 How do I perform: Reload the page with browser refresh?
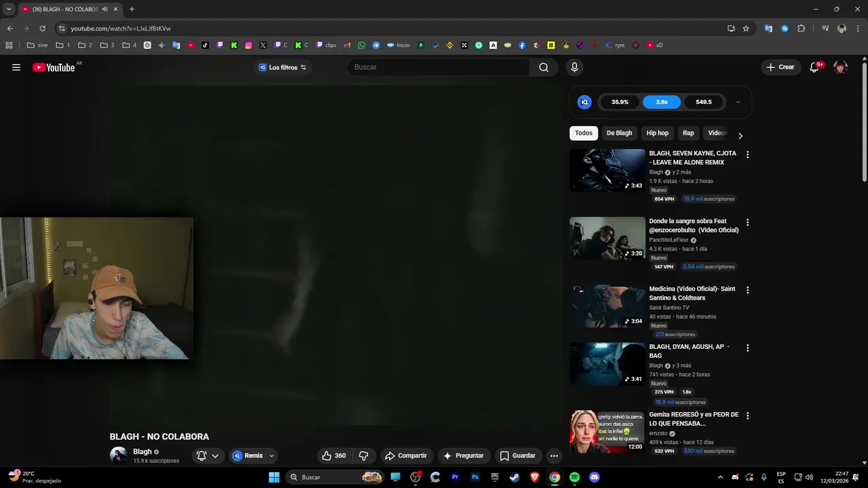tap(42, 28)
